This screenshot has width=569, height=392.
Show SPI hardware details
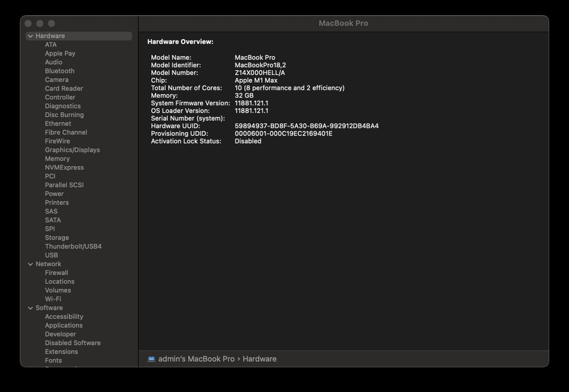click(50, 229)
